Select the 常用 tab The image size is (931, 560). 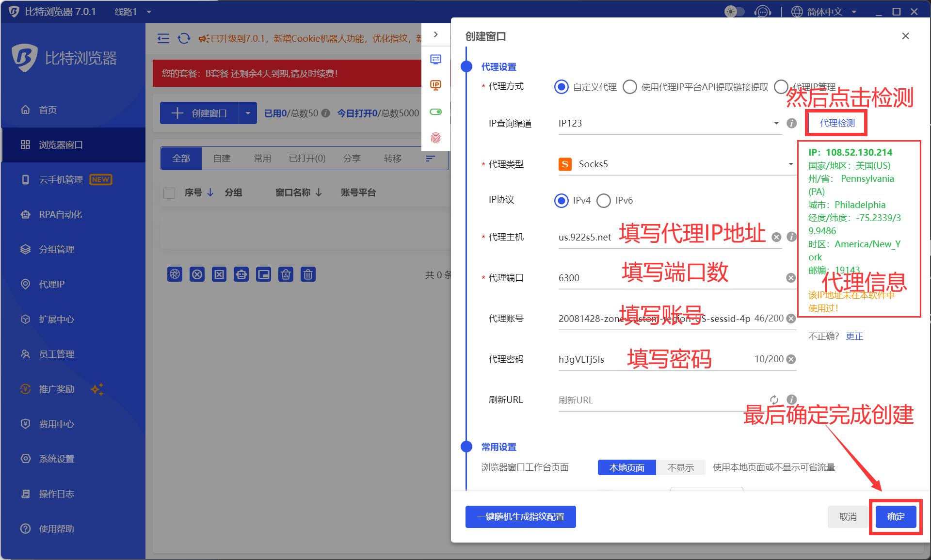[262, 159]
